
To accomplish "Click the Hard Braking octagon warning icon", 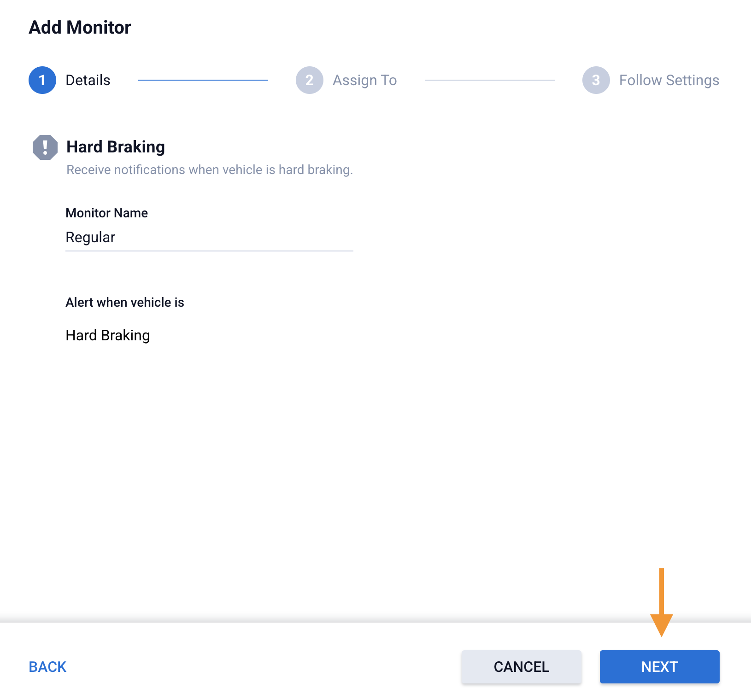I will tap(45, 147).
